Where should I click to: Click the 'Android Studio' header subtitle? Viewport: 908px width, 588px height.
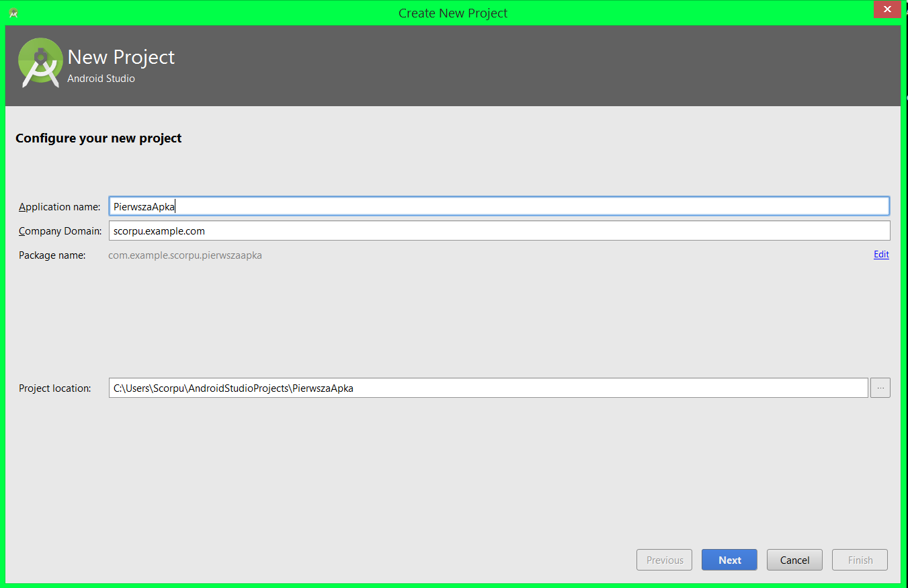[x=101, y=79]
